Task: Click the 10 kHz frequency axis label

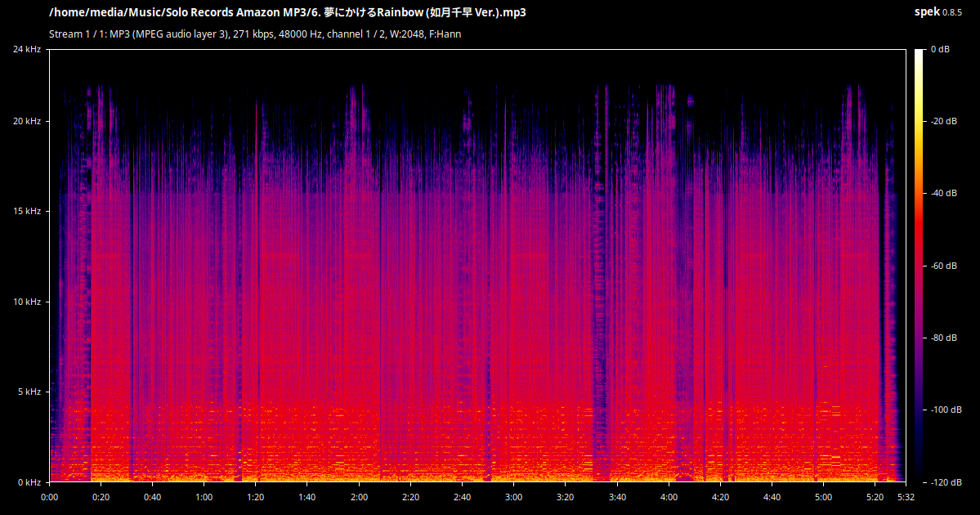Action: pyautogui.click(x=27, y=302)
